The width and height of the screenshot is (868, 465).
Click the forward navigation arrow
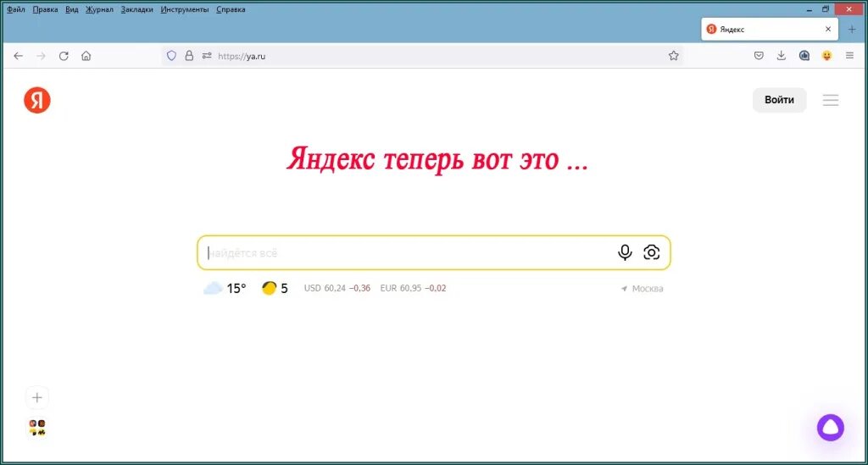[41, 56]
